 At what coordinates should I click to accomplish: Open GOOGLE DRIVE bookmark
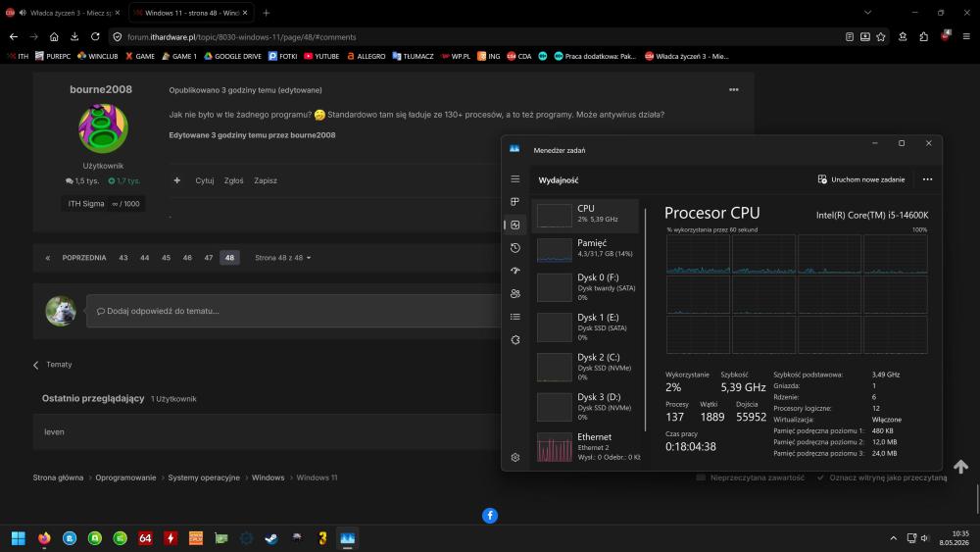(x=232, y=56)
